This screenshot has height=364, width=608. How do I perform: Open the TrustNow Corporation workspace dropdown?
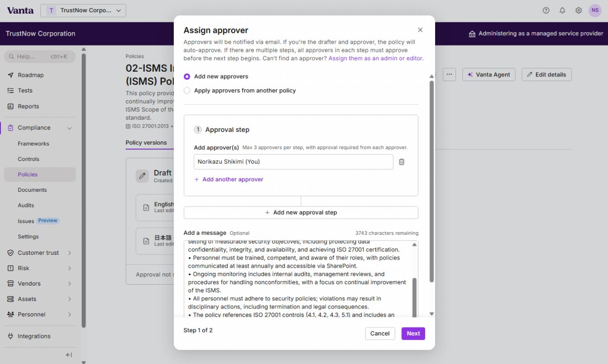coord(83,10)
